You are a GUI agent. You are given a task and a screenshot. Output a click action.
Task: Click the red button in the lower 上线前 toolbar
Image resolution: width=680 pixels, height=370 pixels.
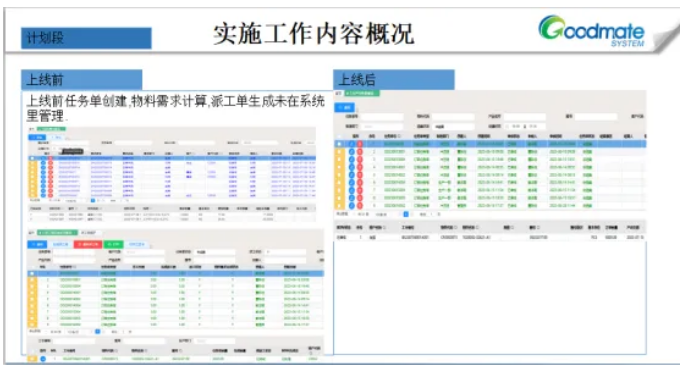point(88,245)
